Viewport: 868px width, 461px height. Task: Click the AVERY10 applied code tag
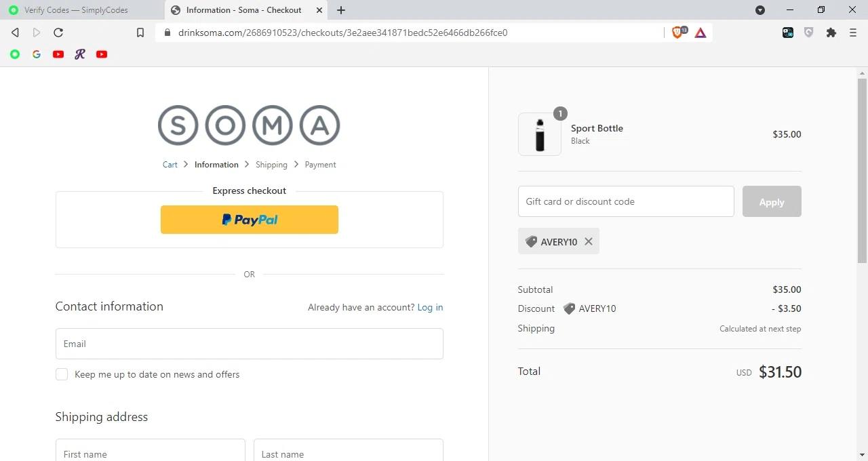point(559,241)
